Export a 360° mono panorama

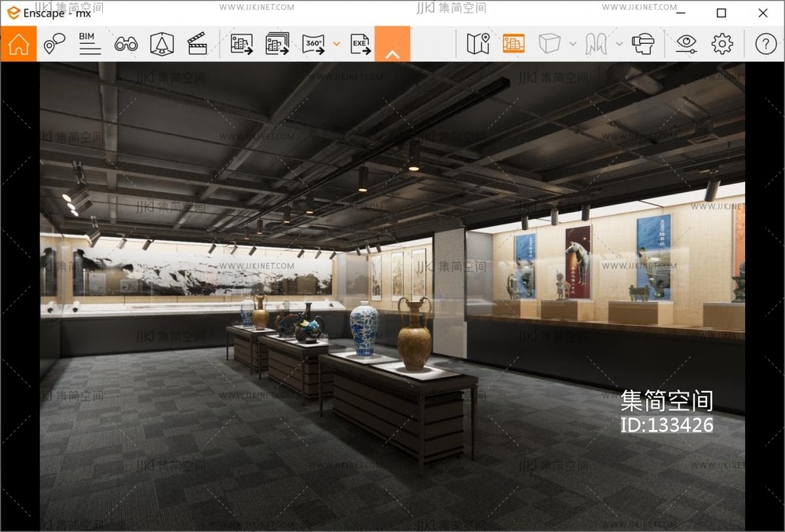[x=313, y=44]
